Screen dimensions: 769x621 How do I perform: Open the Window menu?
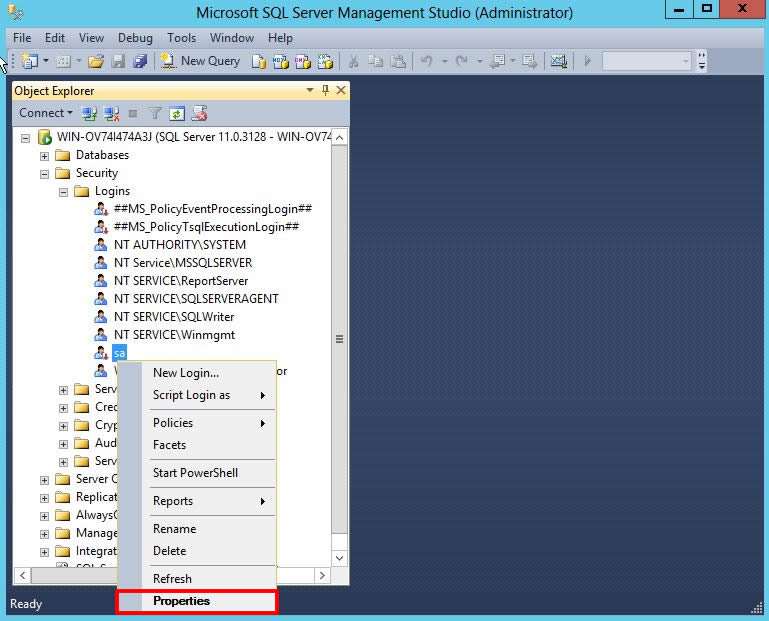[232, 38]
